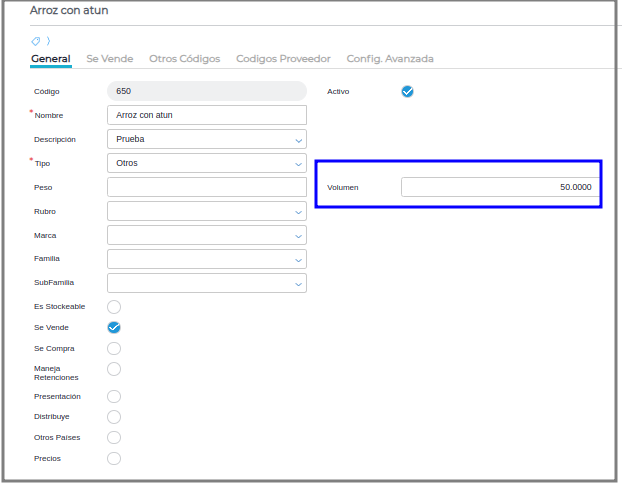
Task: Open the Config. Avanzada tab
Action: 390,59
